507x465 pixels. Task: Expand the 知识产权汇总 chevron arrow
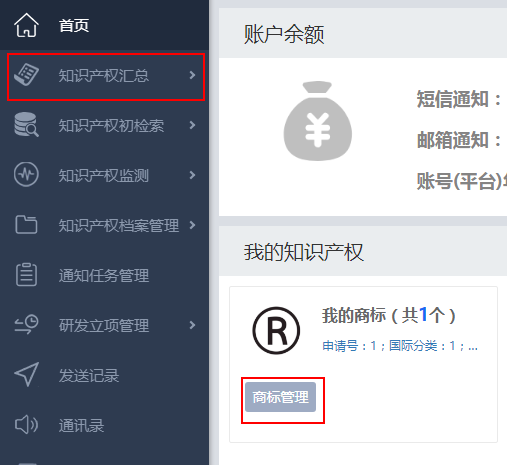pos(192,75)
